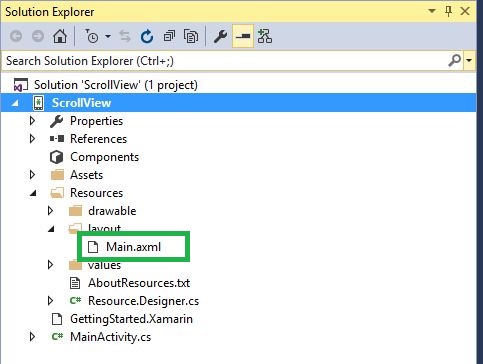483x364 pixels.
Task: Select the Components tree item
Action: 104,157
